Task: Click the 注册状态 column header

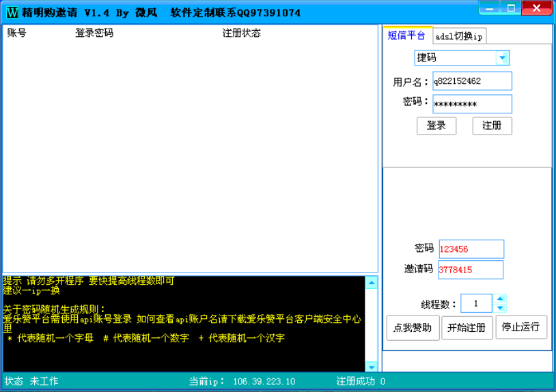Action: 242,33
